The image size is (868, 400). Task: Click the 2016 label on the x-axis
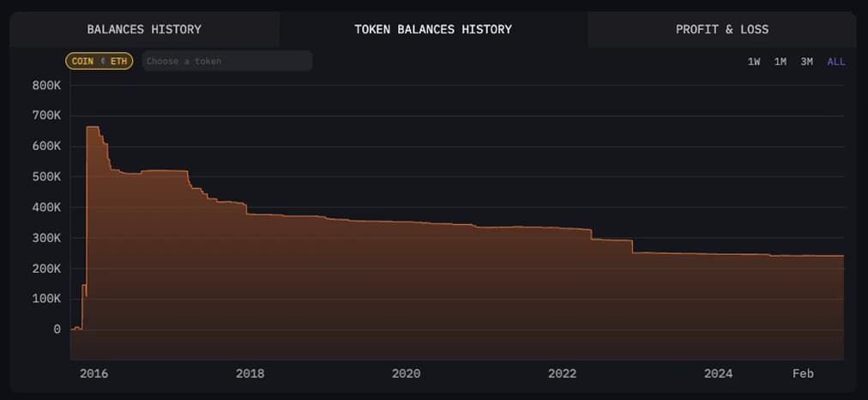click(93, 373)
